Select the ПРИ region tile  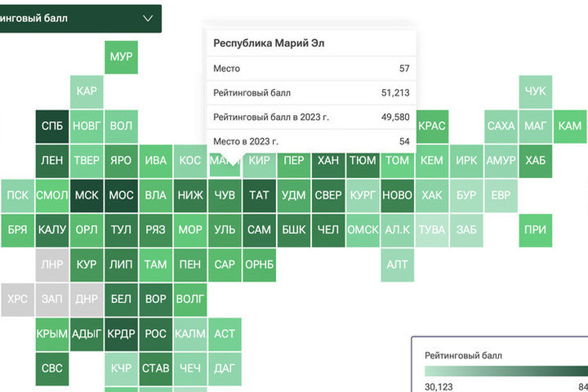pyautogui.click(x=535, y=230)
